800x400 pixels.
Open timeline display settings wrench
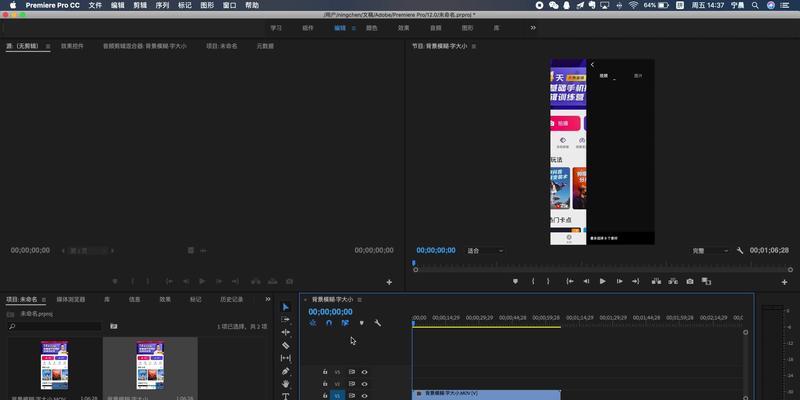click(378, 323)
